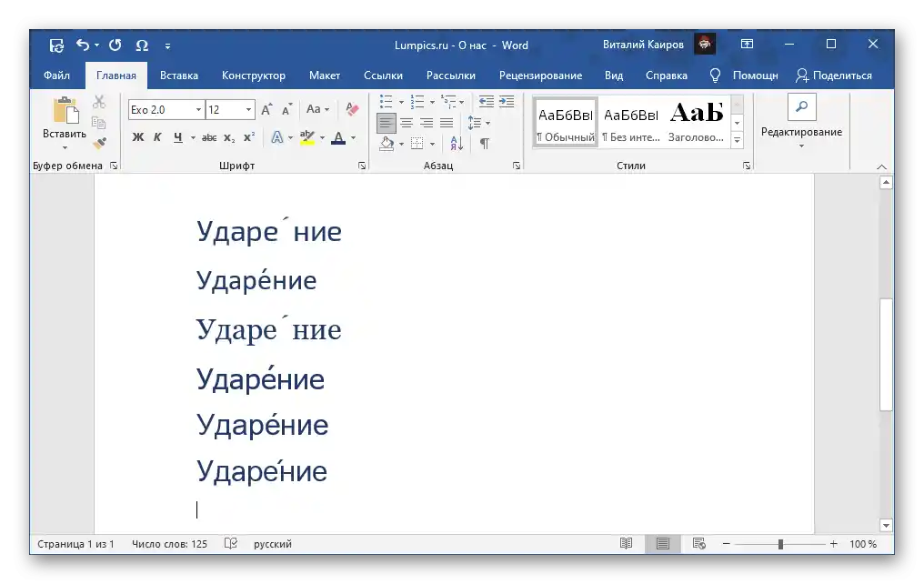Open the font name dropdown
This screenshot has width=924, height=584.
(198, 109)
